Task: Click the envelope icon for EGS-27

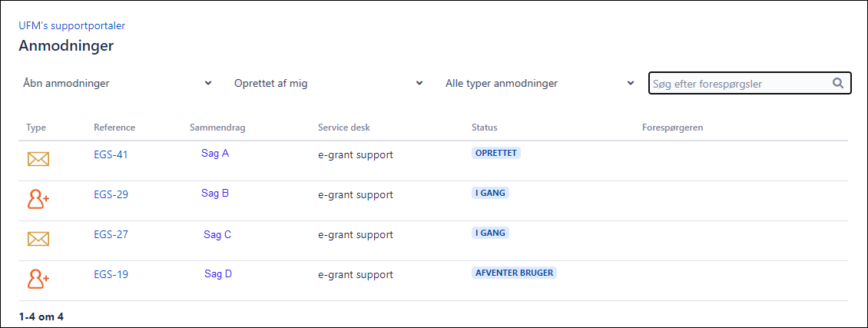Action: tap(38, 239)
